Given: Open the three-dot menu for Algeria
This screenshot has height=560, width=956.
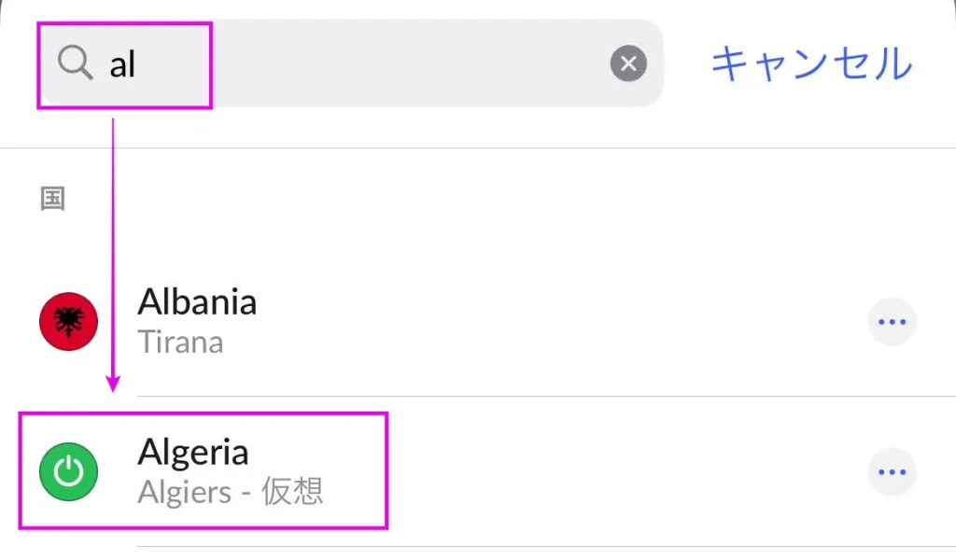Looking at the screenshot, I should pos(892,471).
